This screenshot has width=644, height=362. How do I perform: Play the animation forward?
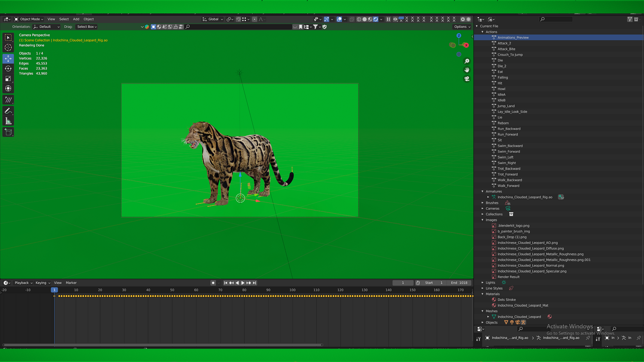click(x=243, y=283)
